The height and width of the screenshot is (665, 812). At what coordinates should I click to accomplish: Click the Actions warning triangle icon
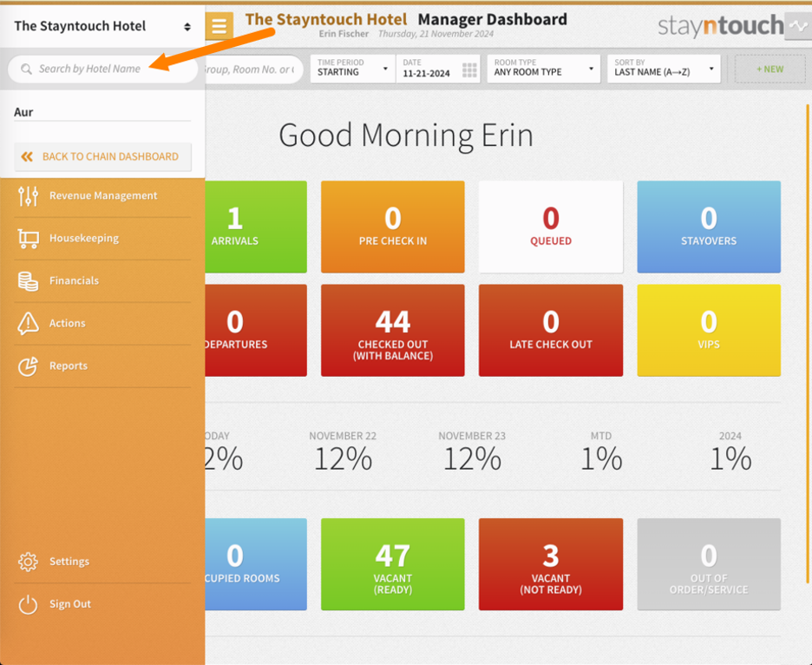pos(28,324)
